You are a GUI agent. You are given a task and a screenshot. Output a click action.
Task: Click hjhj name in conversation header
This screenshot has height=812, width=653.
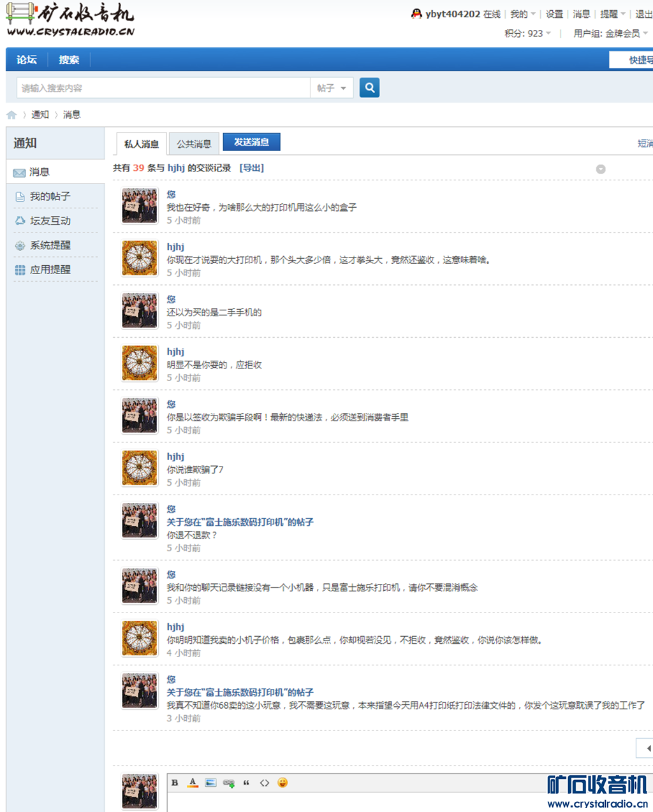pyautogui.click(x=176, y=168)
